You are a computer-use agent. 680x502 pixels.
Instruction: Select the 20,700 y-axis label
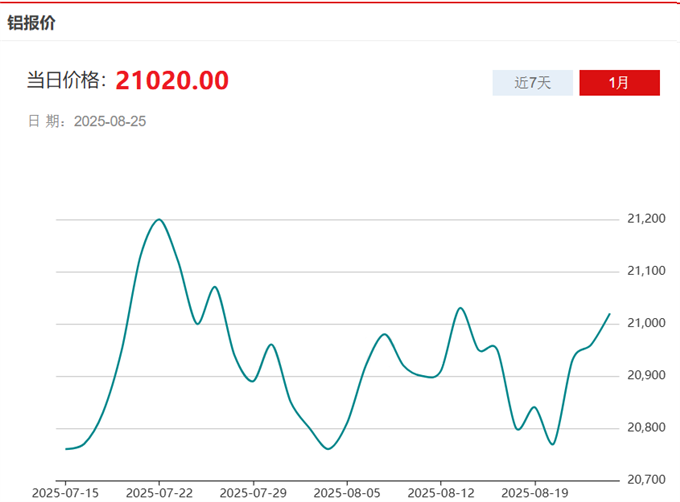click(644, 481)
